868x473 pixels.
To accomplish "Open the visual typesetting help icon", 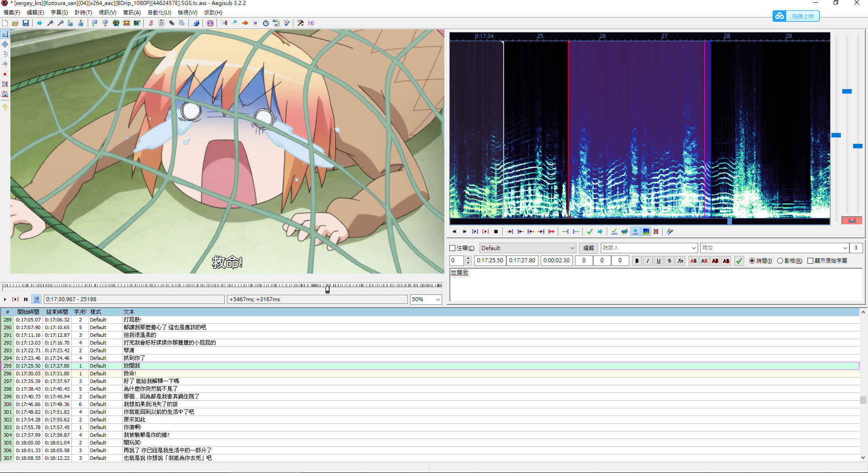I will pyautogui.click(x=5, y=108).
